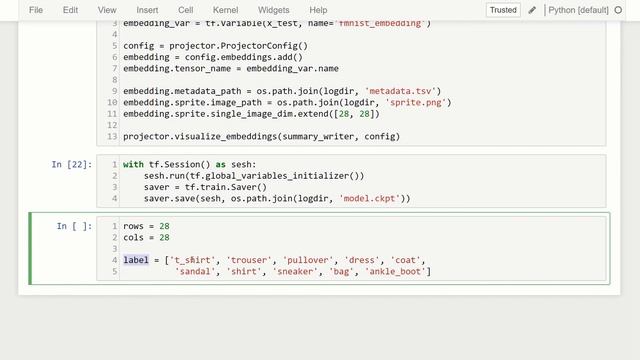Click the kernel idle circle indicator
Image resolution: width=640 pixels, height=360 pixels.
[618, 10]
